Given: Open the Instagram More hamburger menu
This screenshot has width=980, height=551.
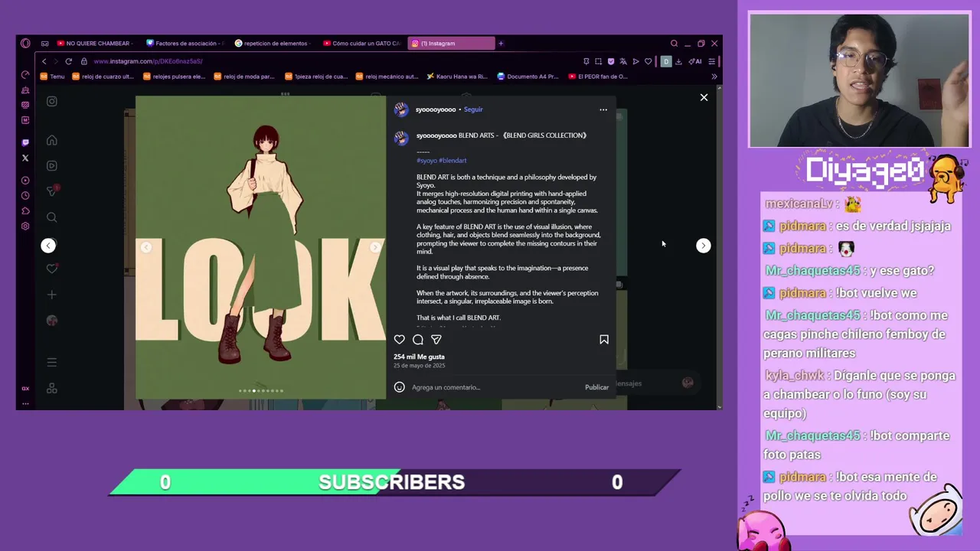Looking at the screenshot, I should click(52, 362).
